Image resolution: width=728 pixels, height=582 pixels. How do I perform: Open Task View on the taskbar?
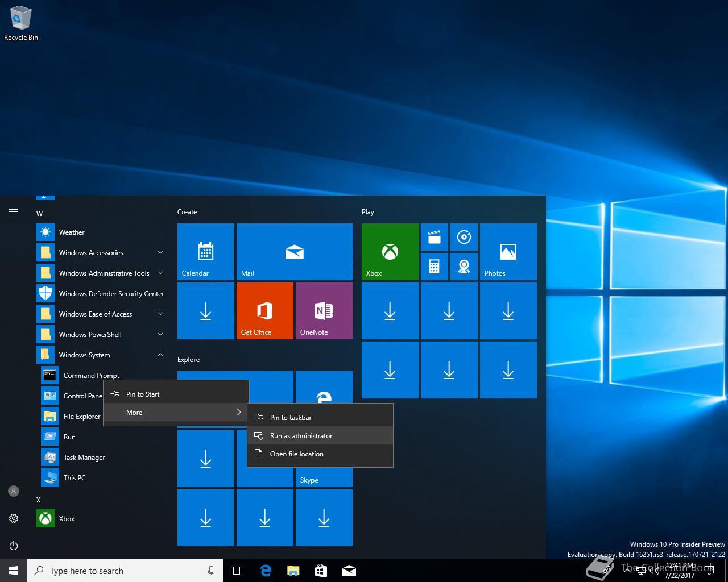[x=237, y=571]
